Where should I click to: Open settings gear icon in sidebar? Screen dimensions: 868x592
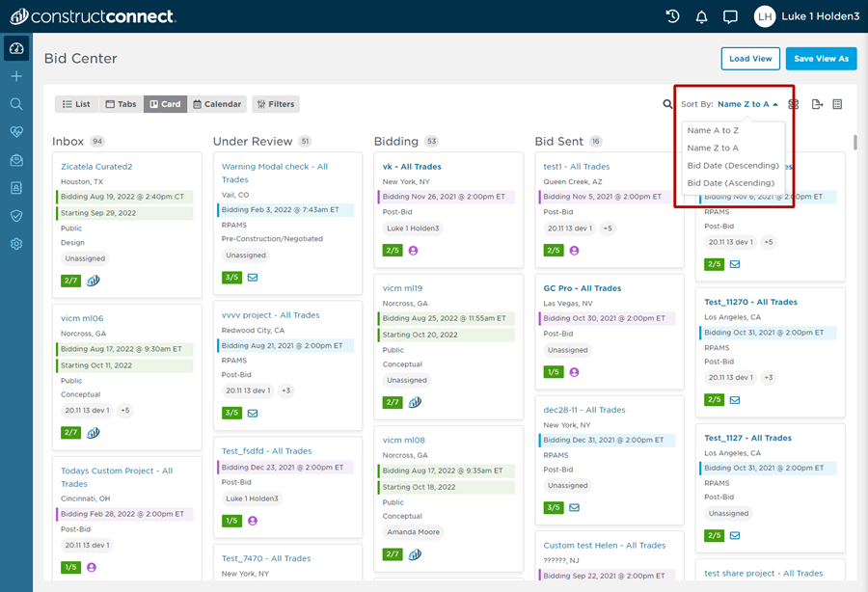[x=16, y=244]
